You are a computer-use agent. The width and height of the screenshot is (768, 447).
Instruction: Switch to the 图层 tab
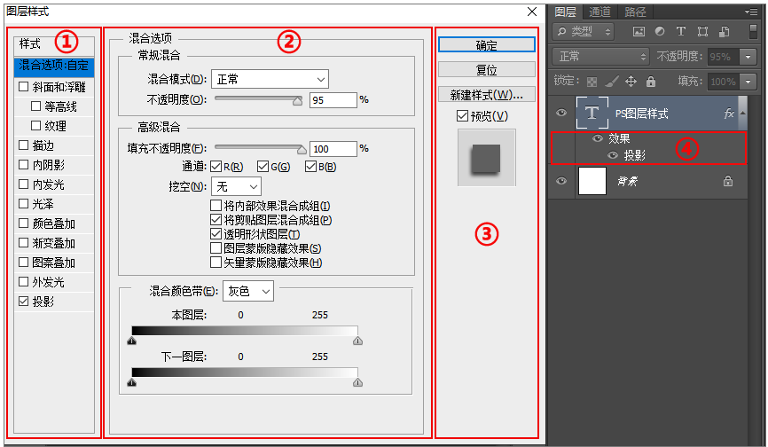(x=565, y=12)
